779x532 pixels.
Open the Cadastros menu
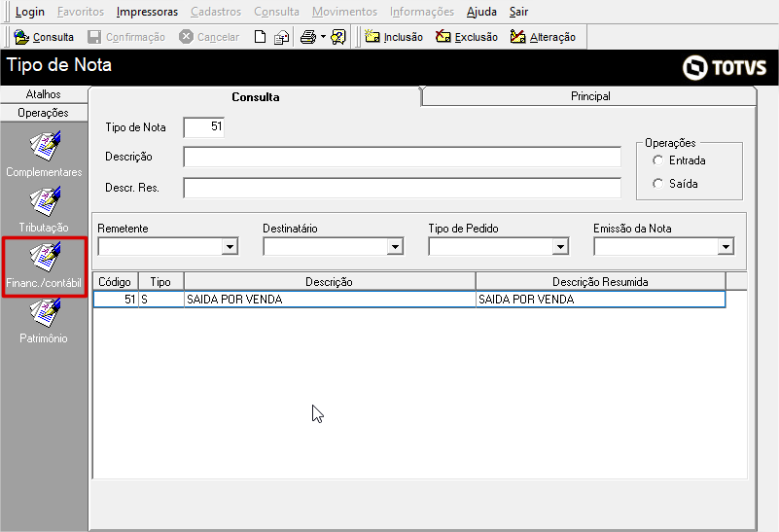click(216, 12)
